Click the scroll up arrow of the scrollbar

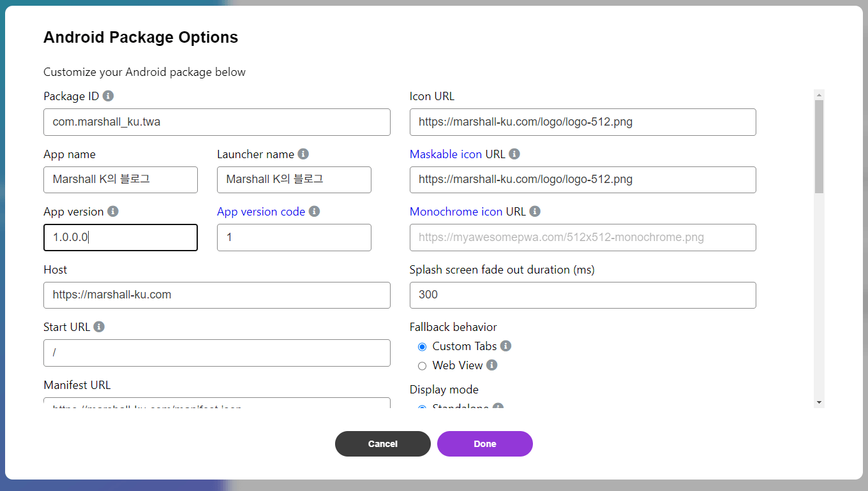tap(819, 95)
